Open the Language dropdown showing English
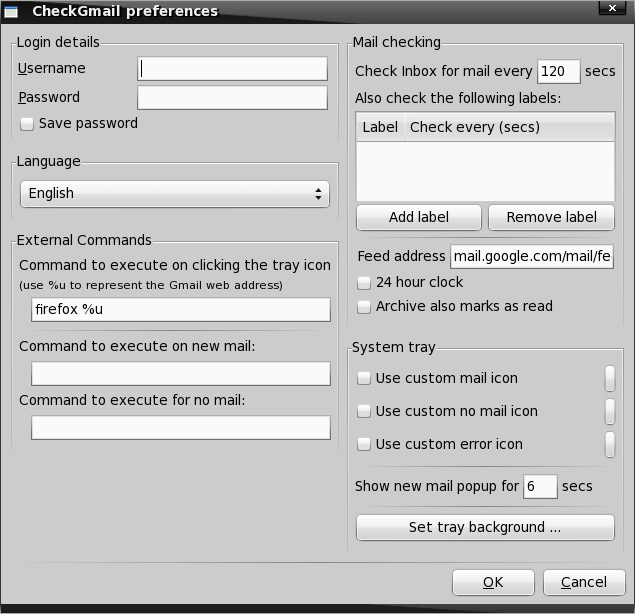Image resolution: width=635 pixels, height=614 pixels. click(x=175, y=194)
